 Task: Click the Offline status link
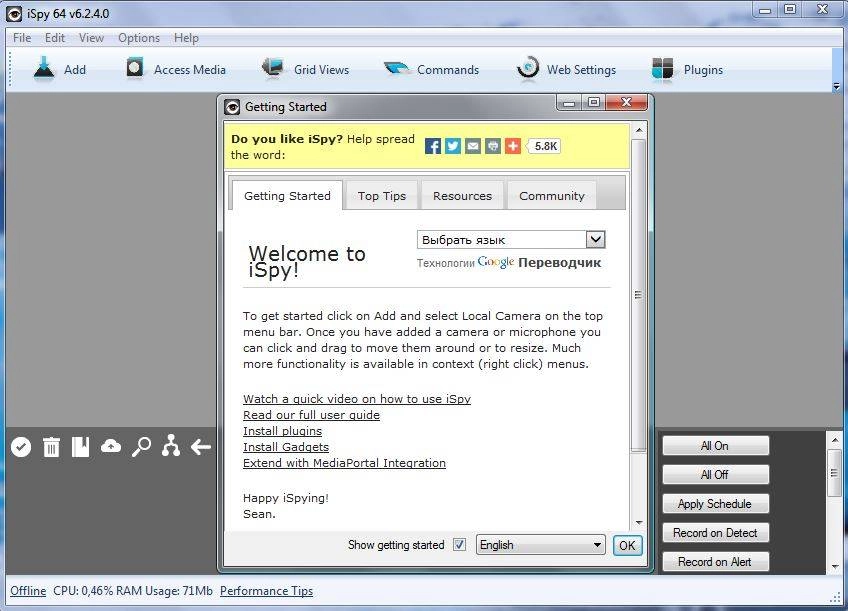pos(28,591)
